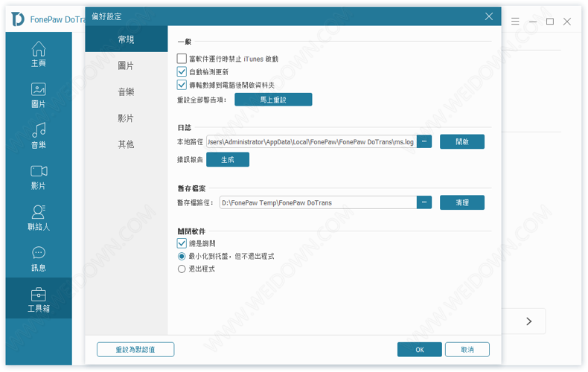Open the 工具箱 toolbox icon in sidebar
This screenshot has height=372, width=588.
coord(39,295)
